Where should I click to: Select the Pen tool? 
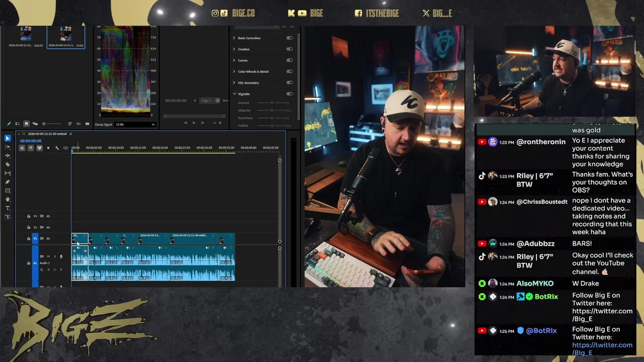[x=8, y=182]
